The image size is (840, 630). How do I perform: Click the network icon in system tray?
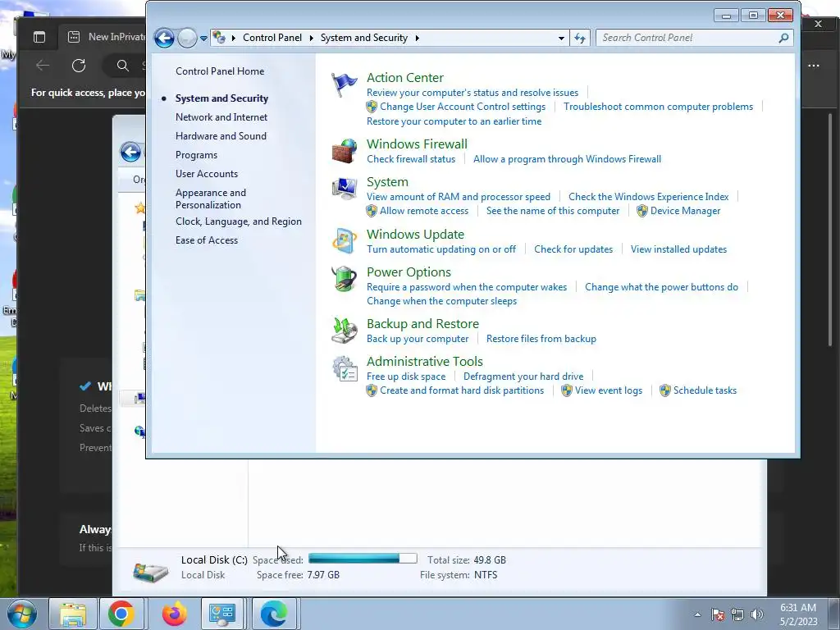(737, 614)
